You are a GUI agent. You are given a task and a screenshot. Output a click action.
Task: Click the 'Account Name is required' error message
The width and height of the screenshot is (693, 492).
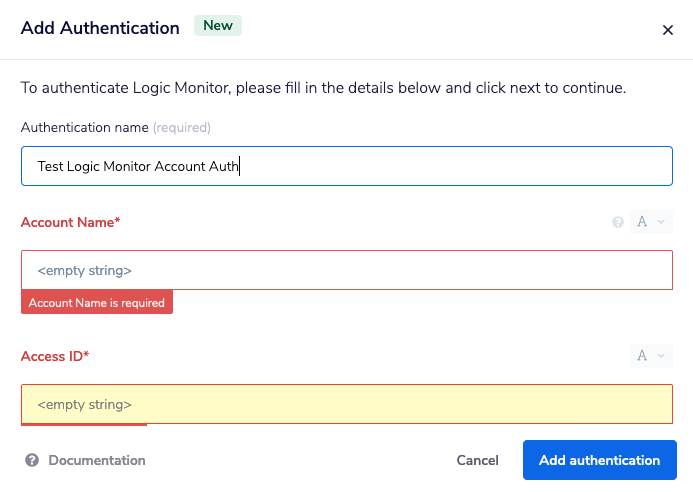97,303
